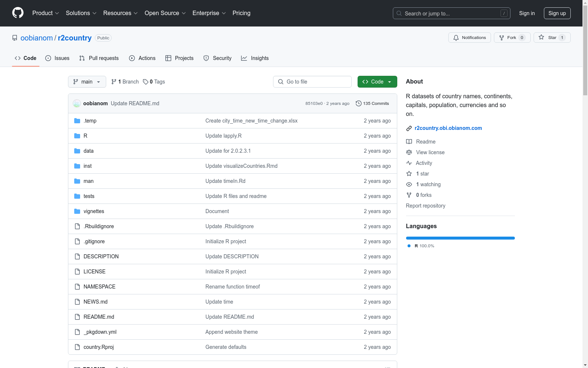Viewport: 588px width, 368px height.
Task: Switch to the Pull requests tab
Action: [99, 58]
